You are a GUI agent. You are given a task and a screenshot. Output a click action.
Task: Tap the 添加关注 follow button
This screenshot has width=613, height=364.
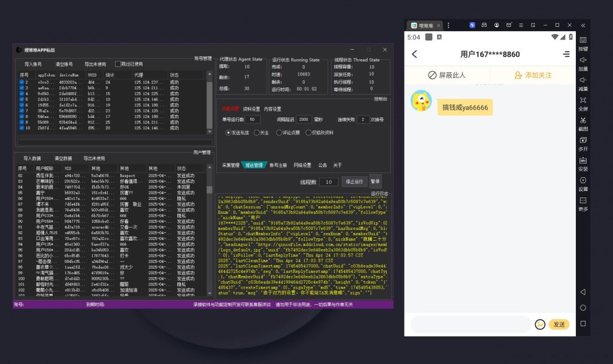(x=533, y=75)
